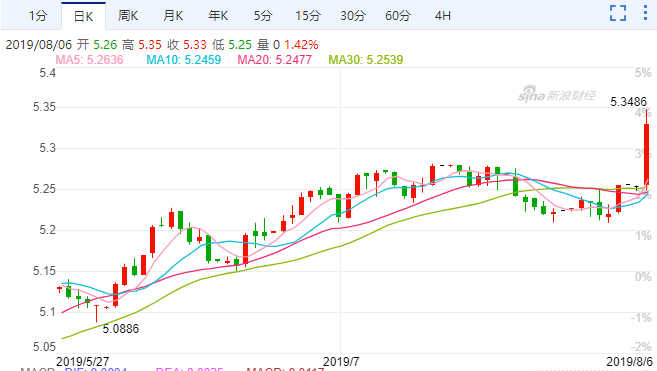The height and width of the screenshot is (371, 657).
Task: Open the 5分 interval tab
Action: (x=263, y=16)
